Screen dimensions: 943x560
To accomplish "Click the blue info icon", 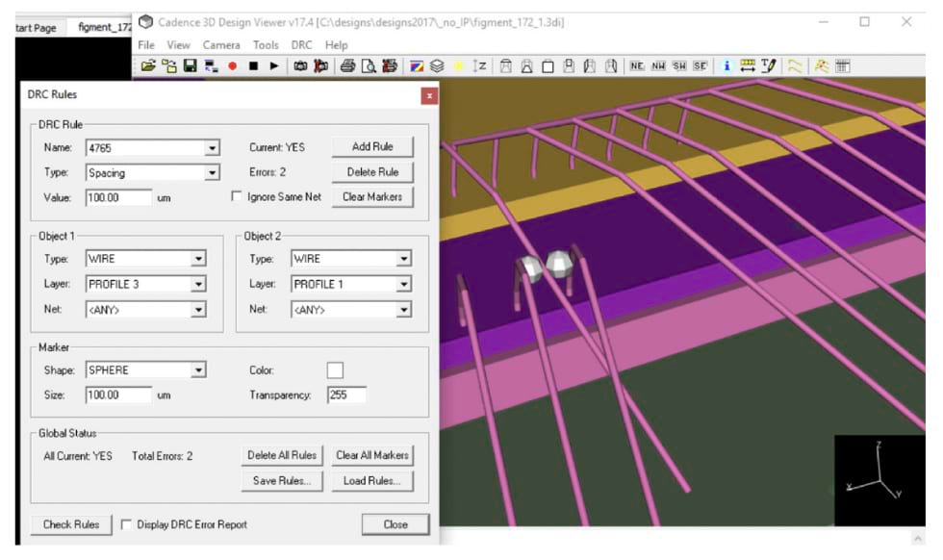I will click(726, 66).
